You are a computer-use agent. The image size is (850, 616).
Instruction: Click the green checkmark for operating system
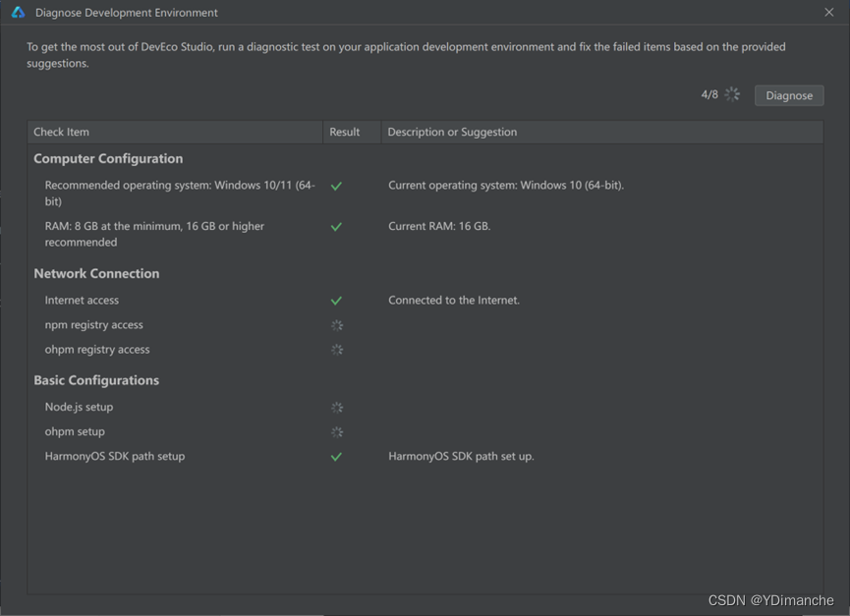click(336, 186)
